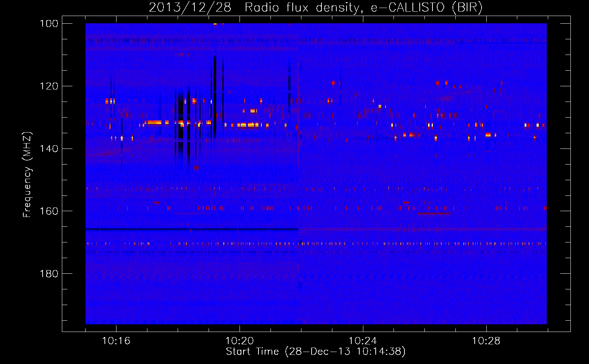Click the frequency tick label 120
This screenshot has width=589, height=364.
(x=49, y=86)
